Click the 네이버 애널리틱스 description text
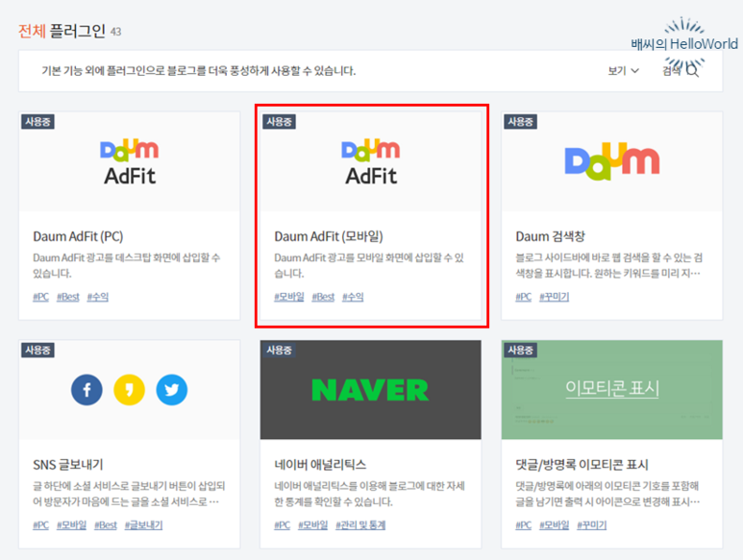This screenshot has width=743, height=560. pos(370,494)
